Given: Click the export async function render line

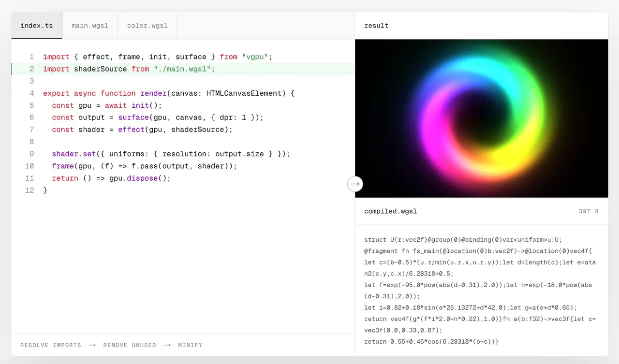Looking at the screenshot, I should point(169,93).
